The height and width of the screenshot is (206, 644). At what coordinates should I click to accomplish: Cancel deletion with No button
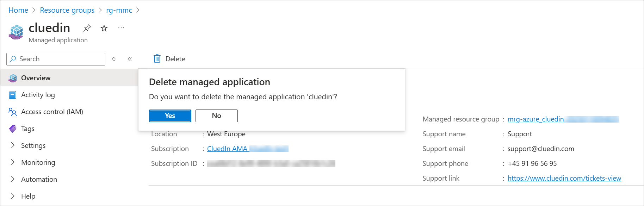pyautogui.click(x=216, y=116)
